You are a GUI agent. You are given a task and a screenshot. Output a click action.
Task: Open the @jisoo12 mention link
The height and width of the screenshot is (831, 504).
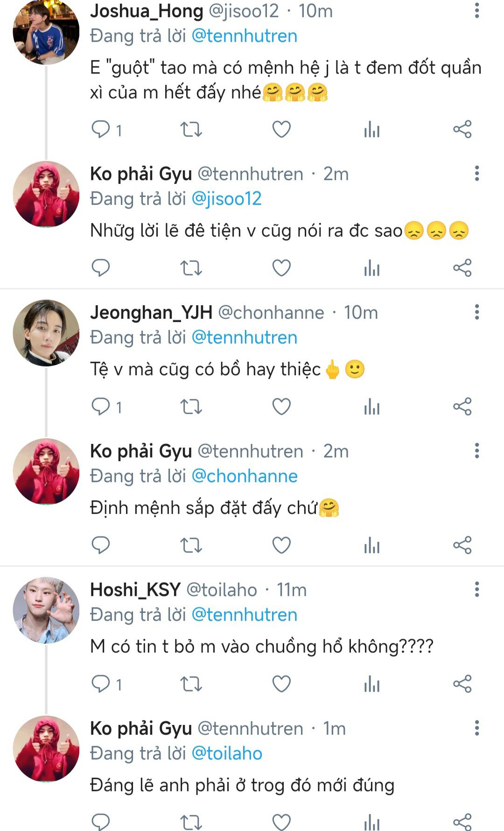(x=227, y=199)
